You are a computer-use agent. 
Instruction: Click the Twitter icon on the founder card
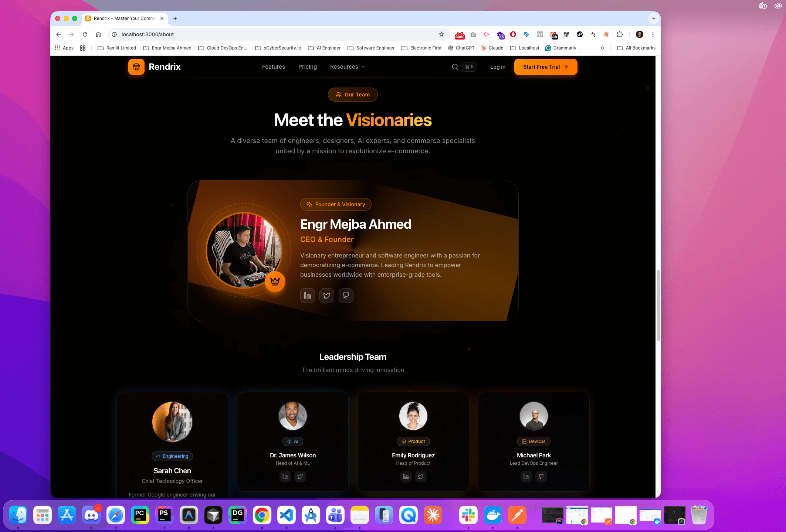tap(326, 296)
